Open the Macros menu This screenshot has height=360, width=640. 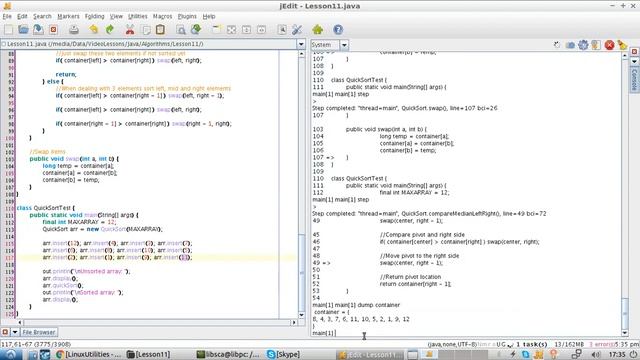point(162,16)
